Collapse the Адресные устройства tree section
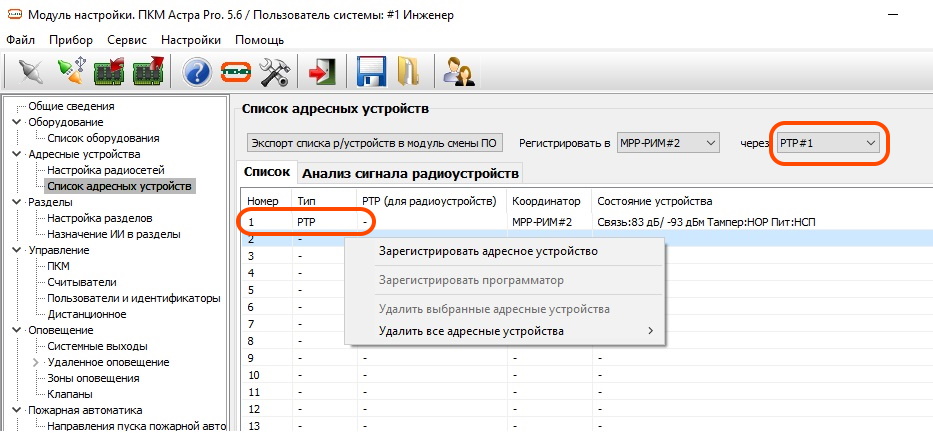 [x=16, y=154]
